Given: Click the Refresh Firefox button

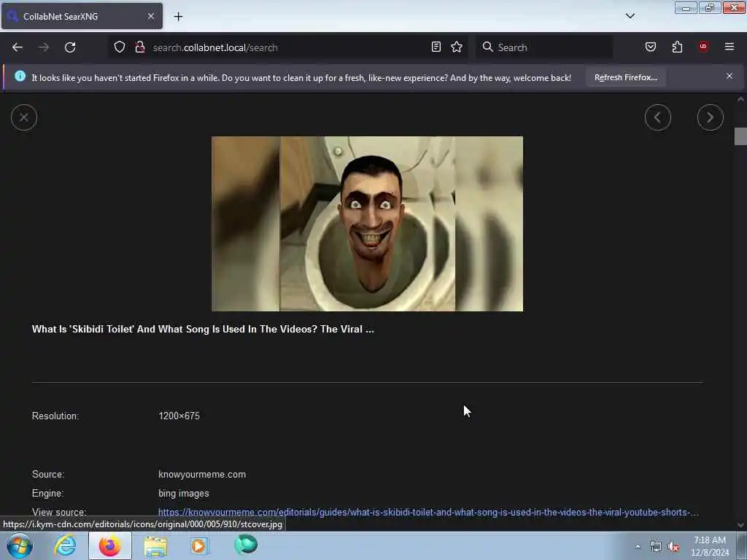Looking at the screenshot, I should (625, 77).
